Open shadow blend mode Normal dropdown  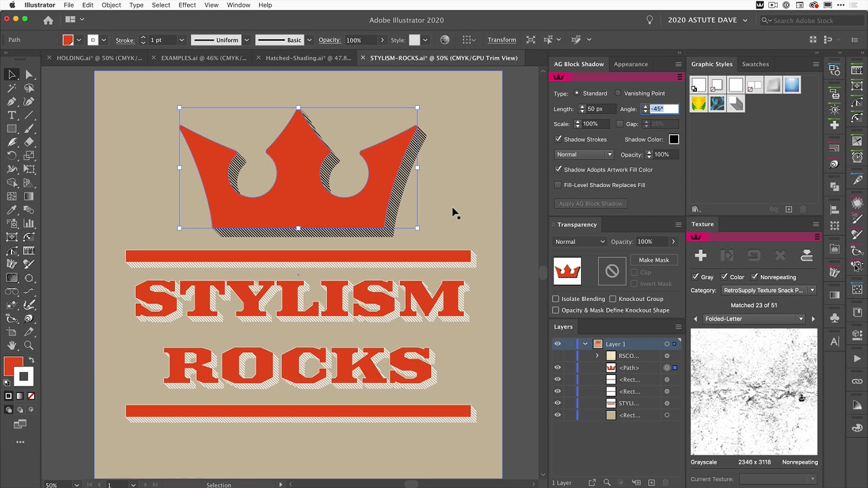(584, 155)
